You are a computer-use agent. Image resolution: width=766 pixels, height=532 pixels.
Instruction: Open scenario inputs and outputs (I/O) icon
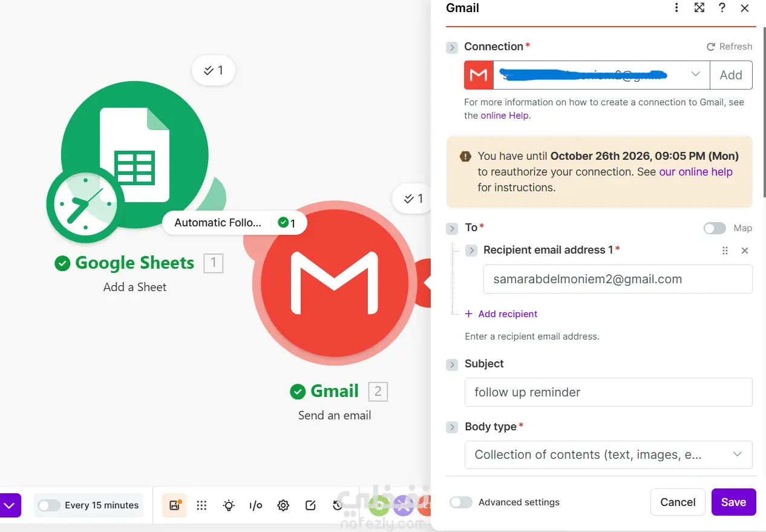coord(256,505)
